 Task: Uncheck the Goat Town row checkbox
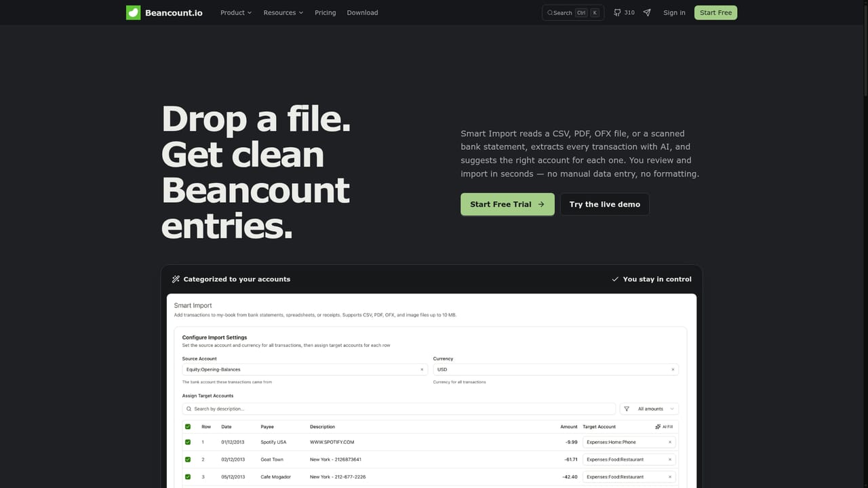[x=188, y=460]
